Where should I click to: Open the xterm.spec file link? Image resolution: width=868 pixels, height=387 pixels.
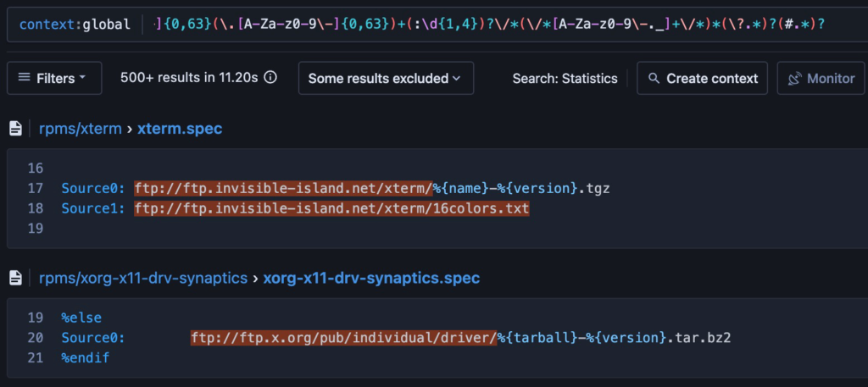click(x=180, y=129)
